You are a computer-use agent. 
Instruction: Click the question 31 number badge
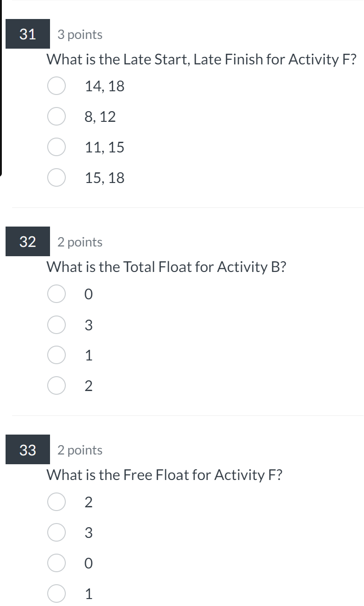click(x=27, y=34)
